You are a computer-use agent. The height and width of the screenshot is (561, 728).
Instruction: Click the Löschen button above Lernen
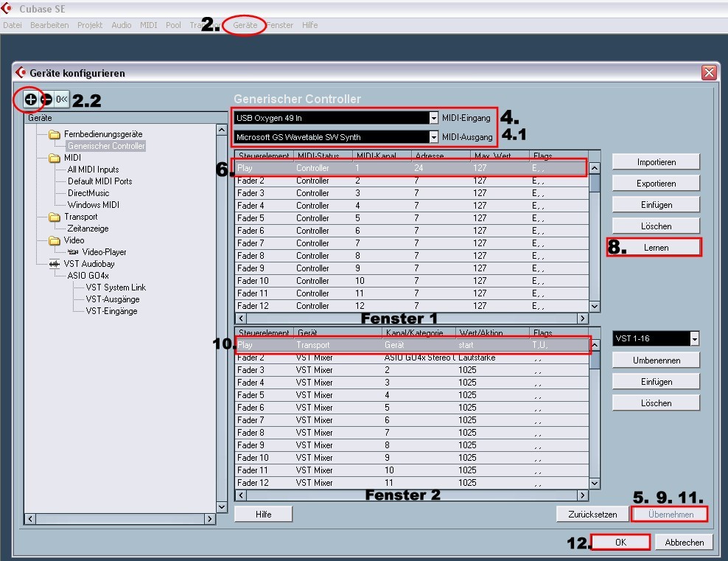coord(656,226)
